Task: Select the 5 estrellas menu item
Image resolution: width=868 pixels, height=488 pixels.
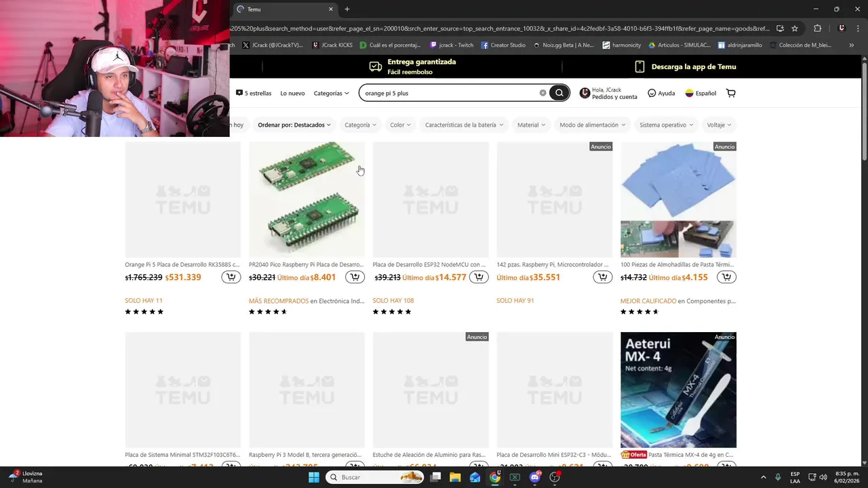Action: click(254, 93)
